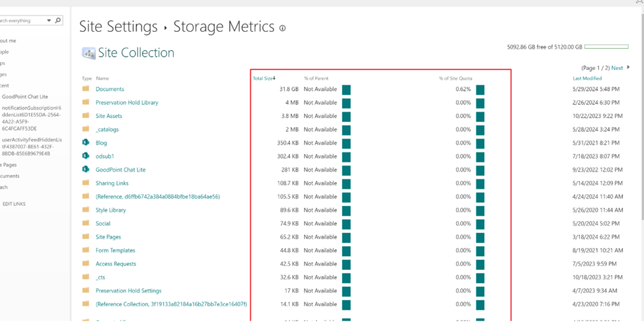
Task: Open the Site Assets link
Action: (x=109, y=116)
